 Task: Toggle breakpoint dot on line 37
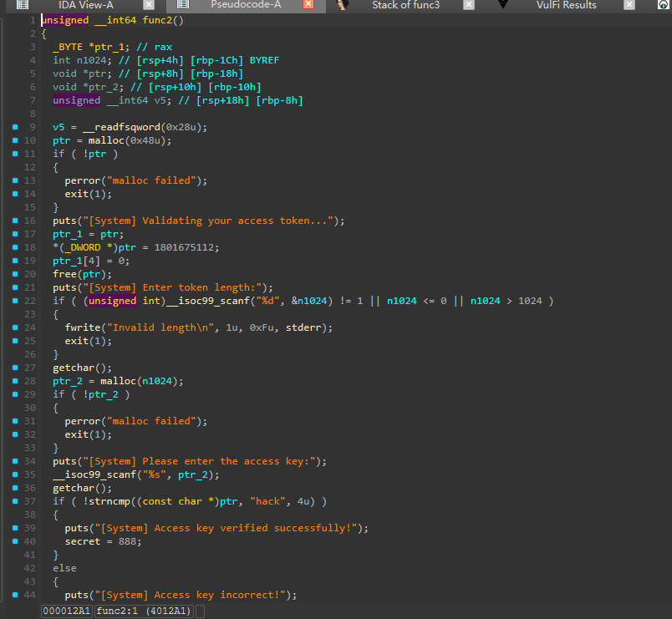click(15, 501)
